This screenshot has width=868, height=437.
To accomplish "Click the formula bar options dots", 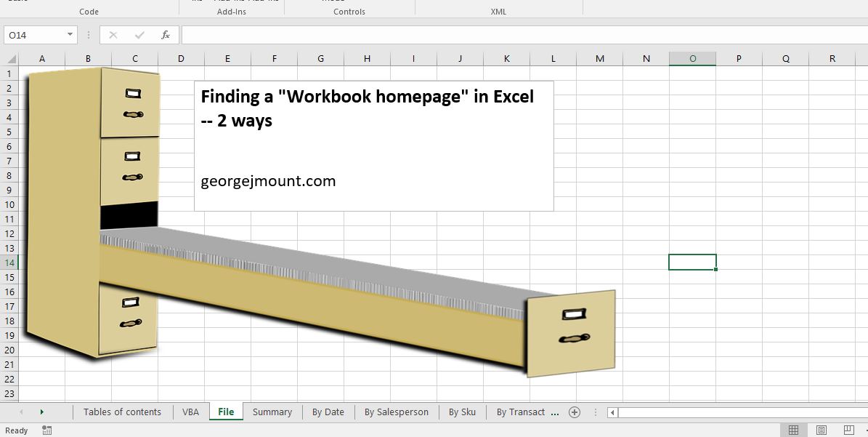I will (89, 35).
